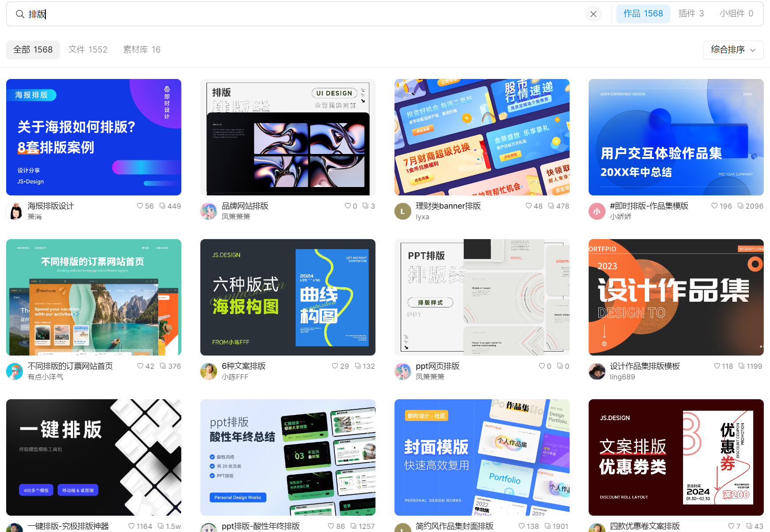Open author avatar of 有点小洋气
Viewport: 770px width, 532px height.
coord(15,371)
